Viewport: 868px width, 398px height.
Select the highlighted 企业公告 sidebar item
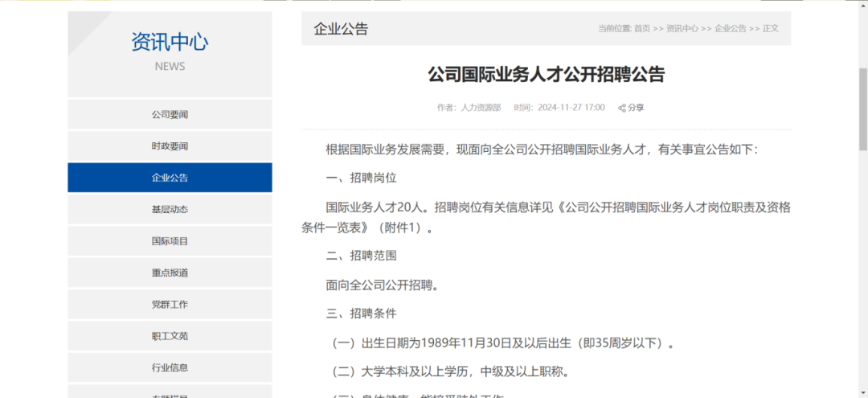tap(170, 178)
